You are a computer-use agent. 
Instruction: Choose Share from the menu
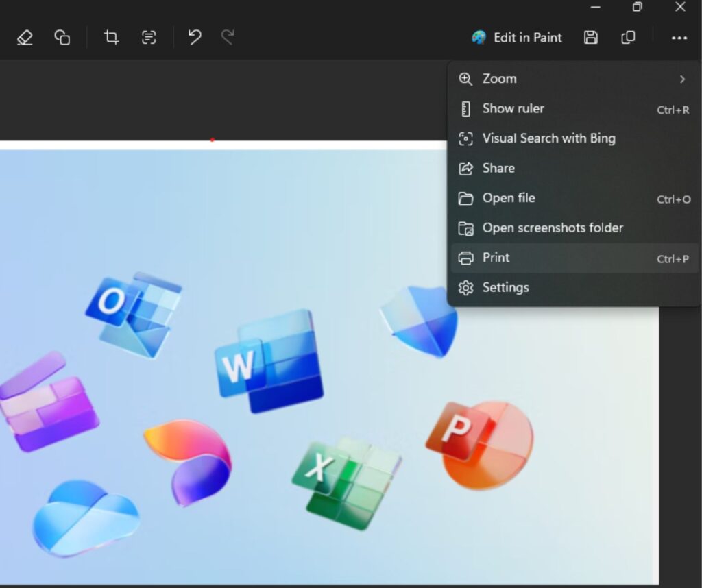(574, 169)
